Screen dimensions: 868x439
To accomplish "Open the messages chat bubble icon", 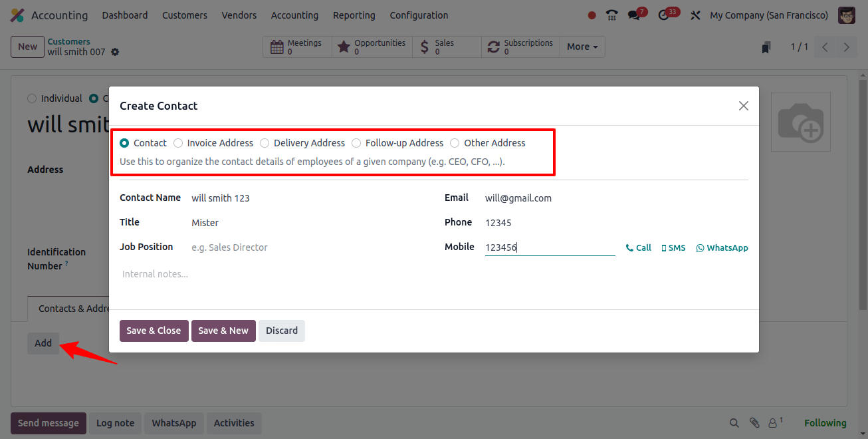I will tap(633, 15).
